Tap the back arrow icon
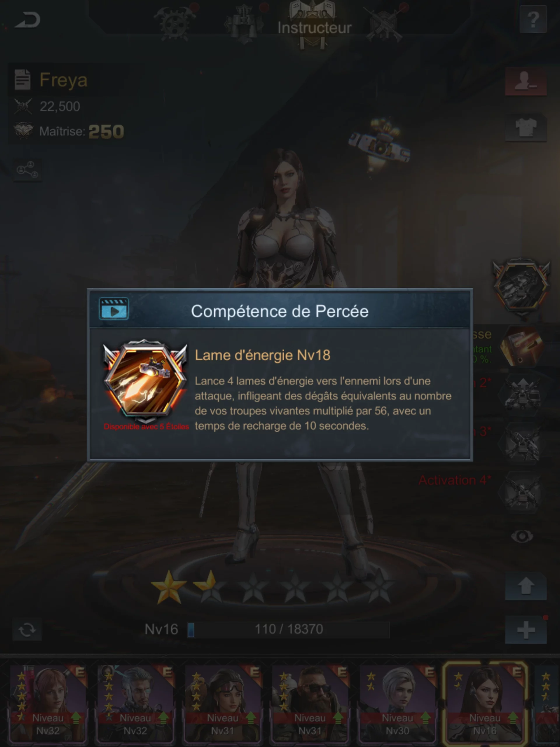This screenshot has width=560, height=747. coord(28,20)
